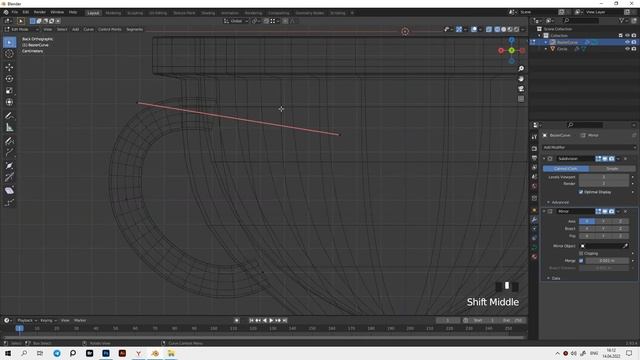Hide BezierCurve in viewport via eye icon
The image size is (640, 360).
pos(627,42)
